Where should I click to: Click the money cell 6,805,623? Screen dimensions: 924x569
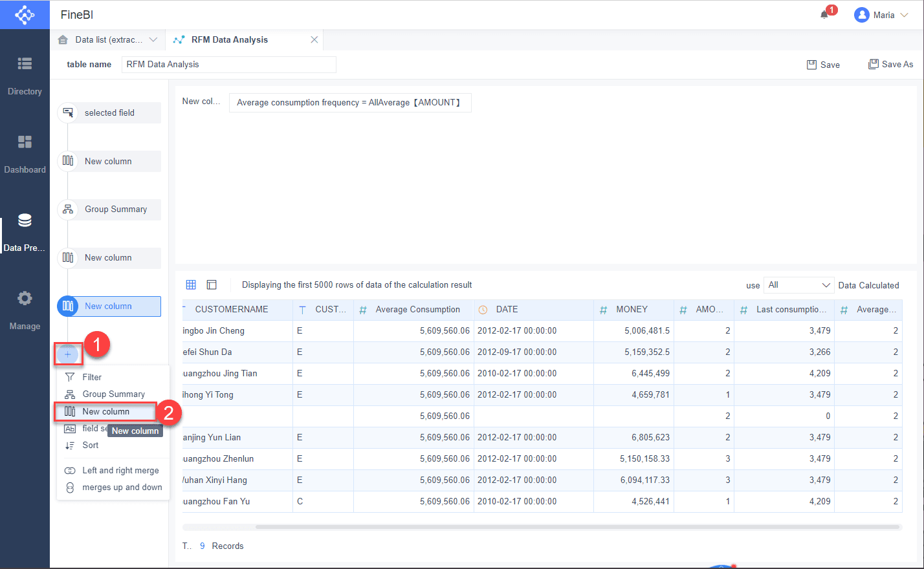pyautogui.click(x=633, y=437)
